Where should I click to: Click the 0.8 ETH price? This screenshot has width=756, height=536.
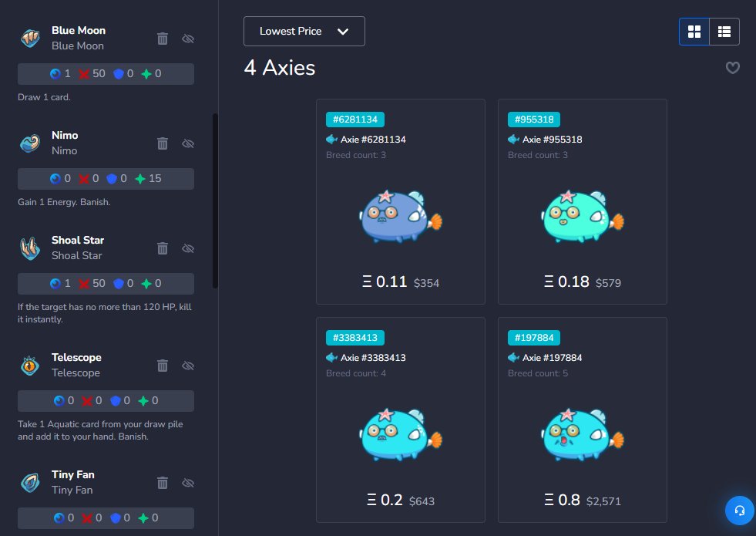click(x=562, y=499)
